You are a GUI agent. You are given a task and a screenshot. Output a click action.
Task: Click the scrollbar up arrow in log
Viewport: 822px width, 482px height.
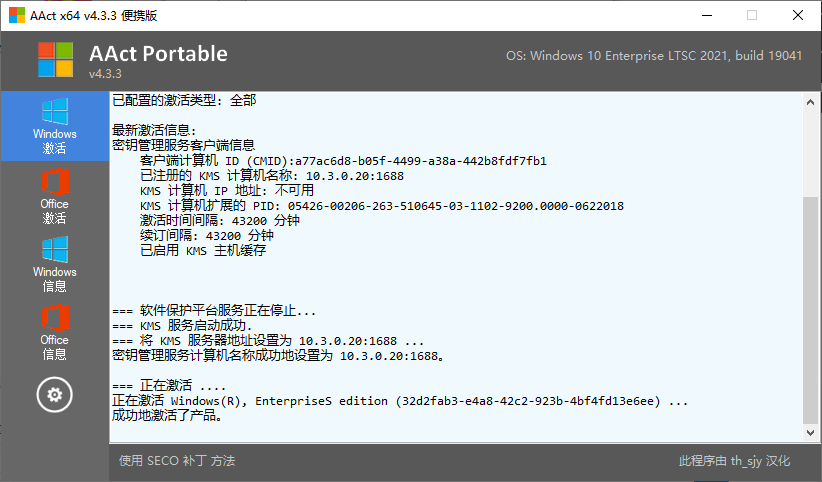click(x=810, y=101)
